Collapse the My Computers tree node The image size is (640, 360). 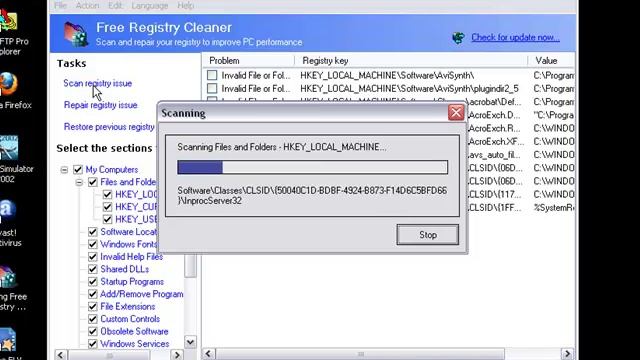64,169
